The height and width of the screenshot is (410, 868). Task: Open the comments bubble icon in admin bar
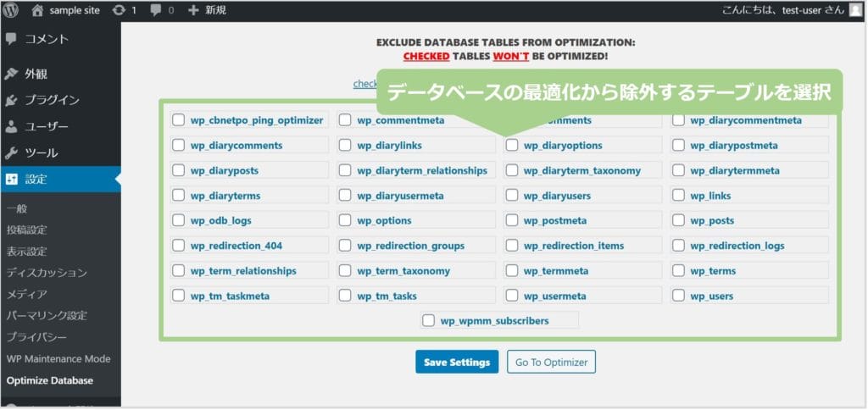[156, 10]
